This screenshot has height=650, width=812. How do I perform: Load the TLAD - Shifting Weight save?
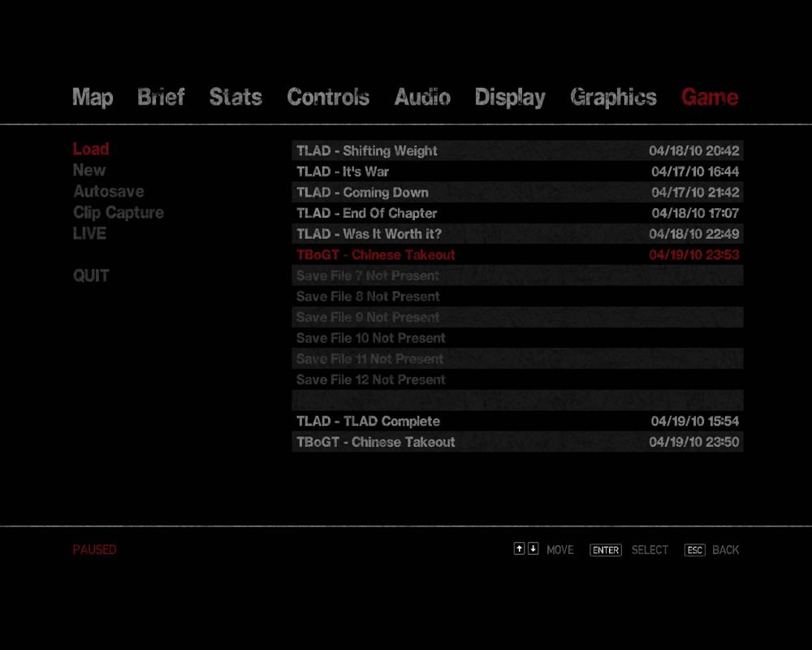pyautogui.click(x=517, y=151)
